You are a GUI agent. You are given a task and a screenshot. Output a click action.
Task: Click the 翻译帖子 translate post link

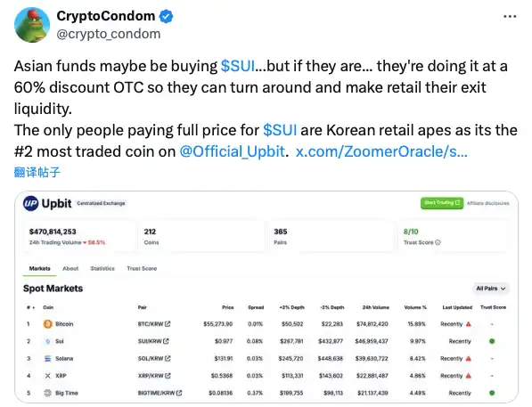(x=37, y=172)
